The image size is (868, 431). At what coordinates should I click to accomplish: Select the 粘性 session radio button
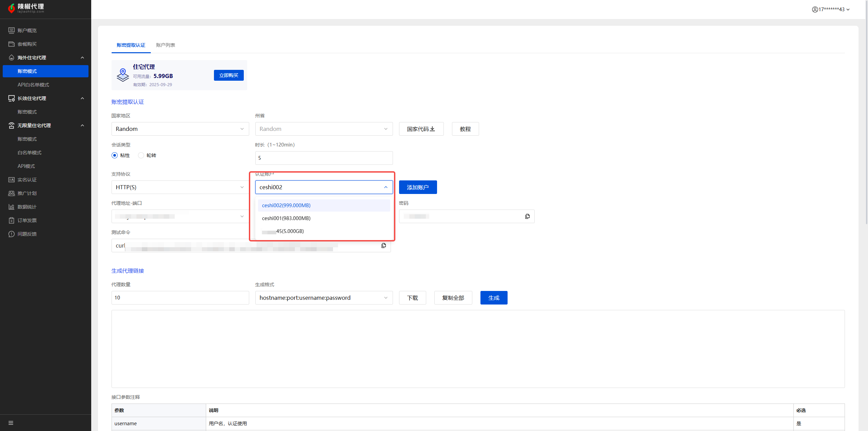pyautogui.click(x=115, y=155)
